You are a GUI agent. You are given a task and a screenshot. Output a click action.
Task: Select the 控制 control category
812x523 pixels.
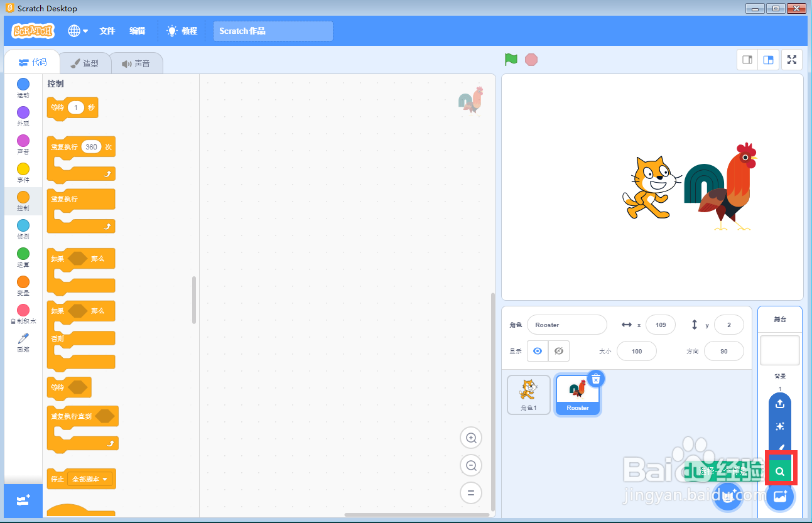click(23, 201)
